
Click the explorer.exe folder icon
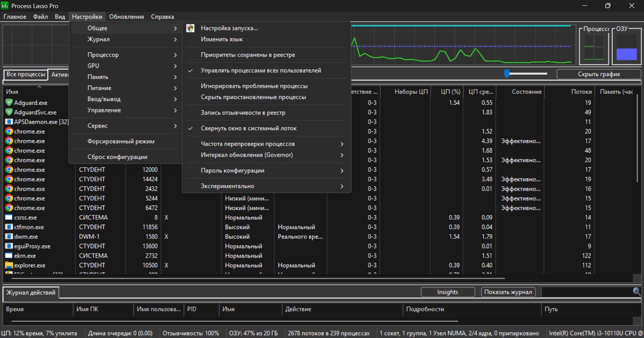click(9, 265)
